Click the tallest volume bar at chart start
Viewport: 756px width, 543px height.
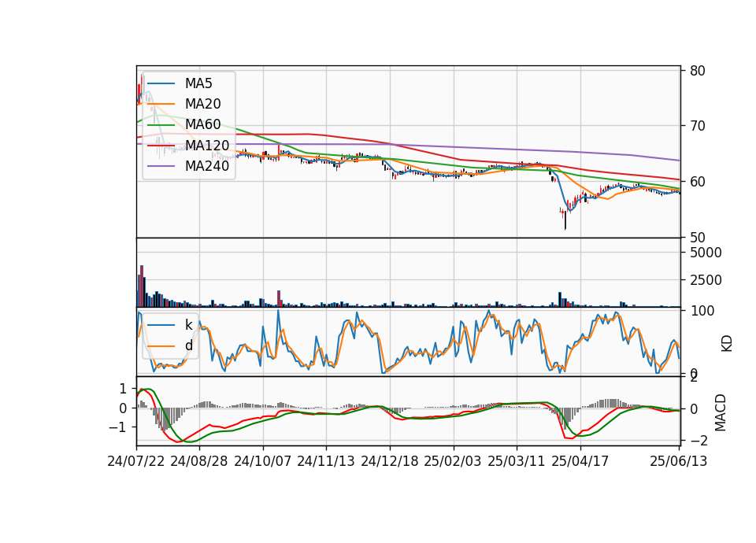click(x=142, y=286)
